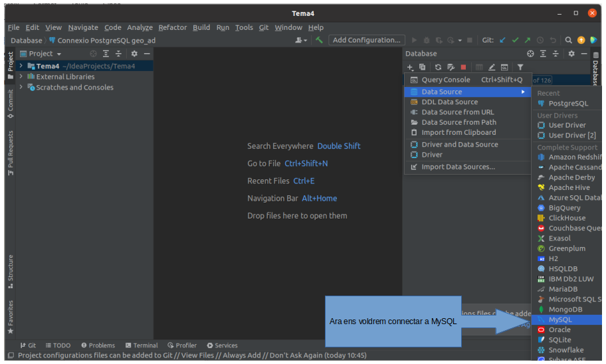Click the Git update project arrow
This screenshot has height=364, width=606.
(502, 40)
